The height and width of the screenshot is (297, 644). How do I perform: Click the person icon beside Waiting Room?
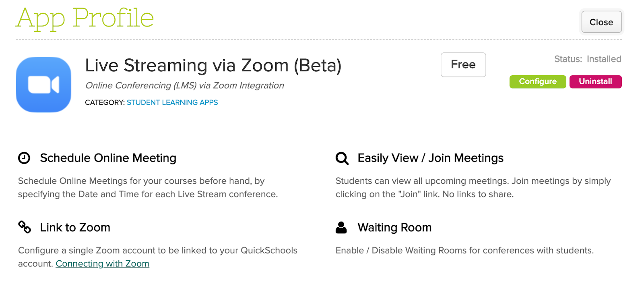point(341,228)
